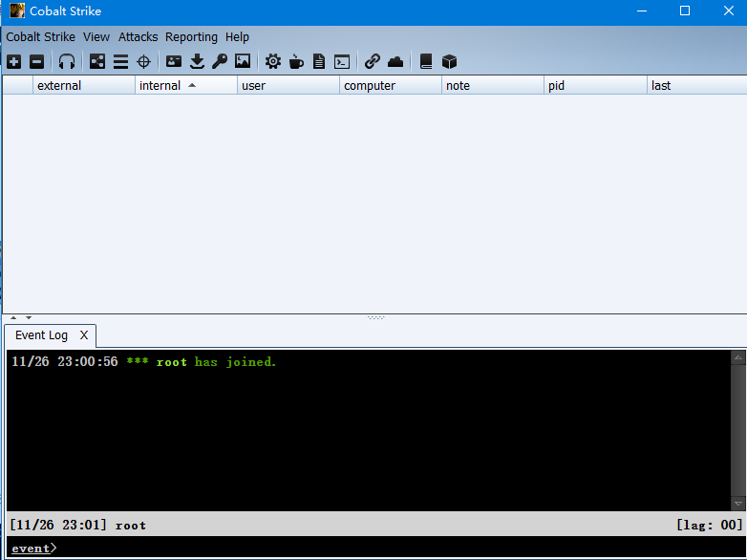Switch to pivot graph view icon

97,61
